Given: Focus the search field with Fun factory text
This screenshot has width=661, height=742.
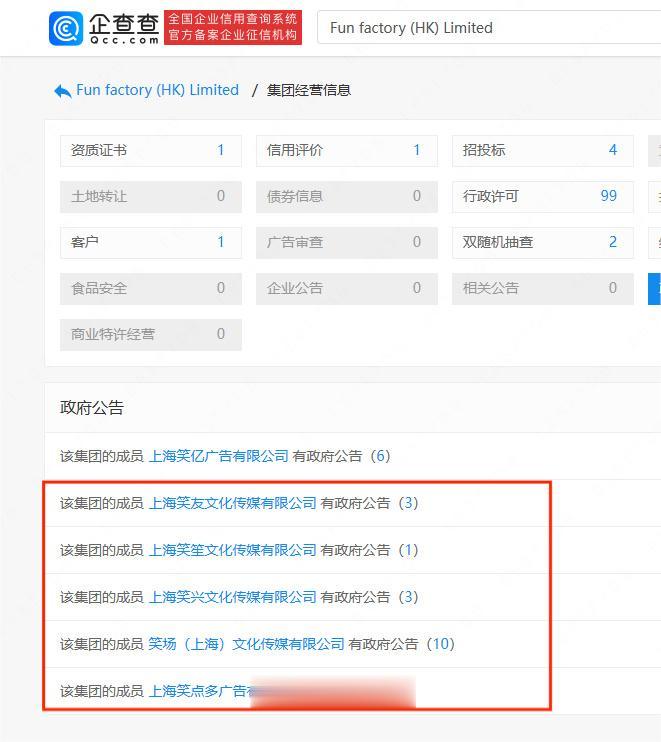Looking at the screenshot, I should coord(489,27).
